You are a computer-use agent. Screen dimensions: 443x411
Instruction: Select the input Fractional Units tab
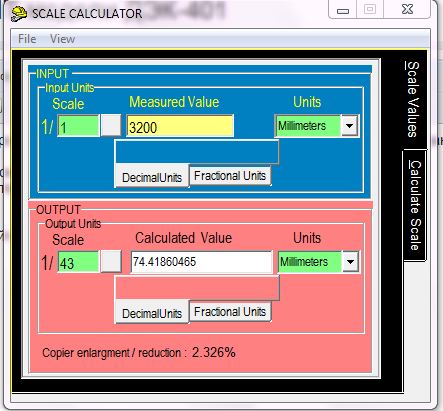coord(230,175)
